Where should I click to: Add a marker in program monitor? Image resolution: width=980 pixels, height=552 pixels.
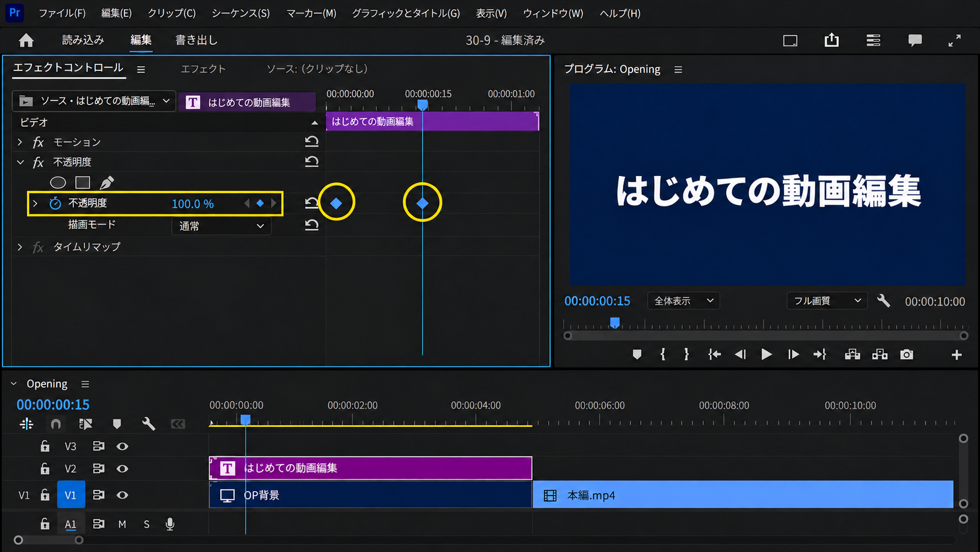pyautogui.click(x=637, y=354)
